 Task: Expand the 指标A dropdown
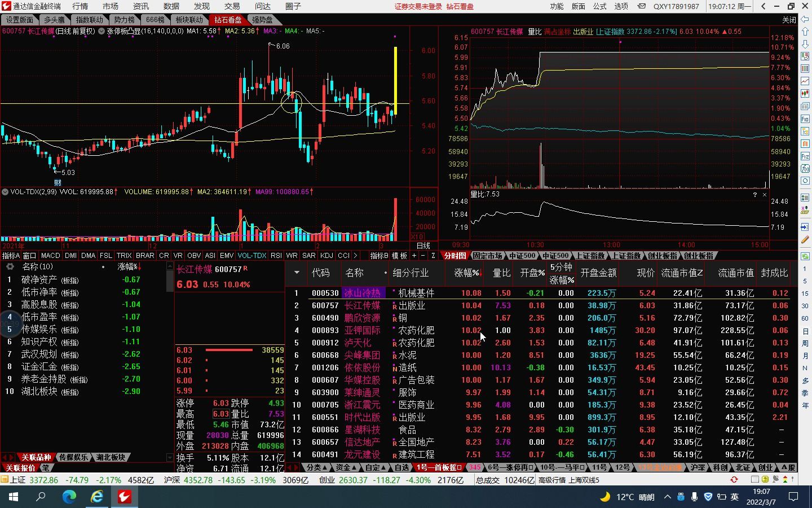coord(11,255)
